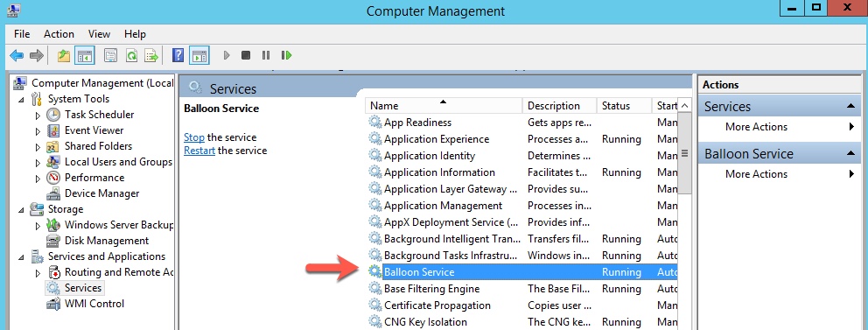Expand Local Users and Groups node
This screenshot has height=330, width=868.
(38, 163)
